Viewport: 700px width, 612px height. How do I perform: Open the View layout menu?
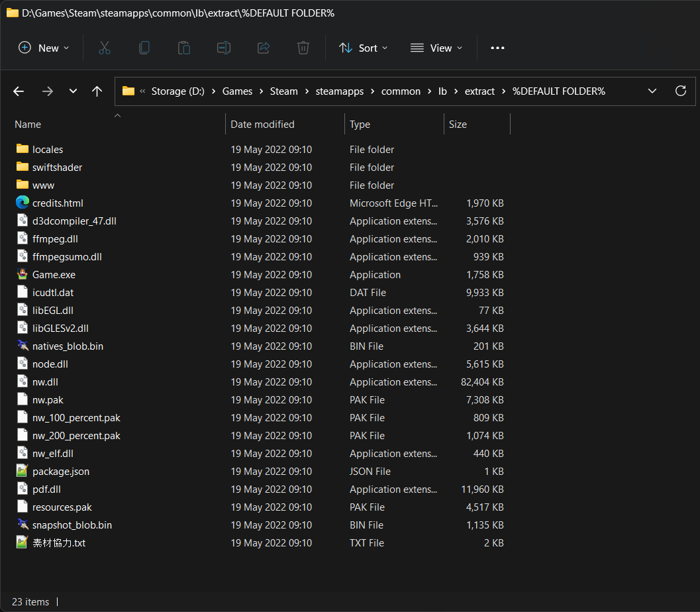pos(436,48)
